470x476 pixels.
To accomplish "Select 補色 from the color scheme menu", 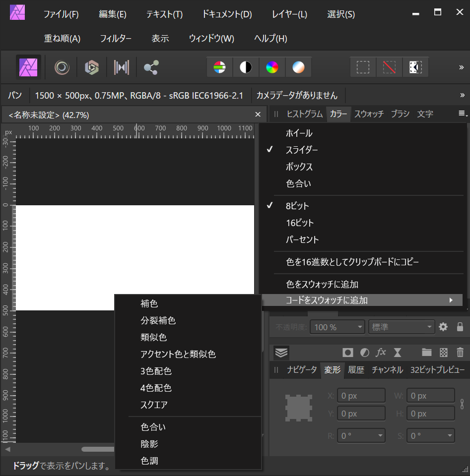I will 149,303.
